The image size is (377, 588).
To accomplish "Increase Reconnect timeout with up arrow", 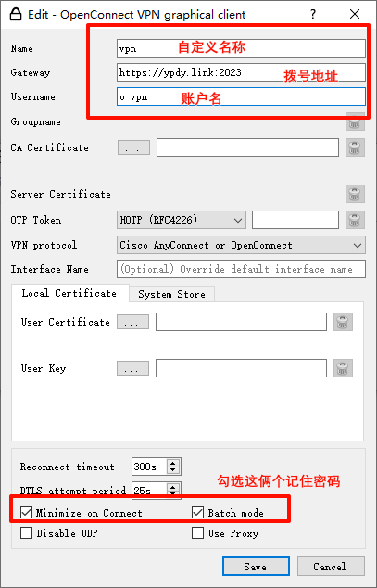I will [x=172, y=463].
